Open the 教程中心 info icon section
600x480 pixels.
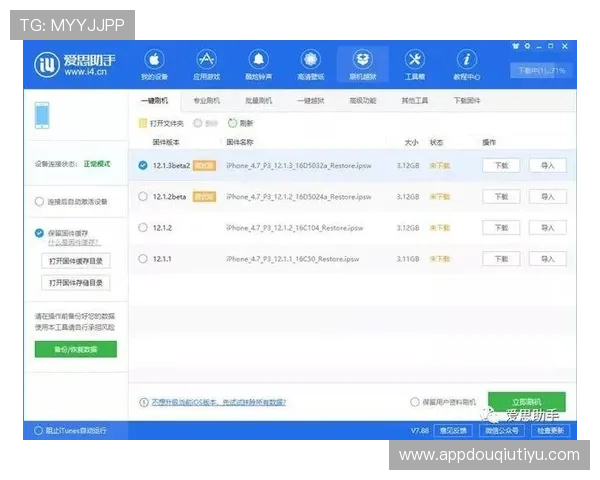coord(467,60)
